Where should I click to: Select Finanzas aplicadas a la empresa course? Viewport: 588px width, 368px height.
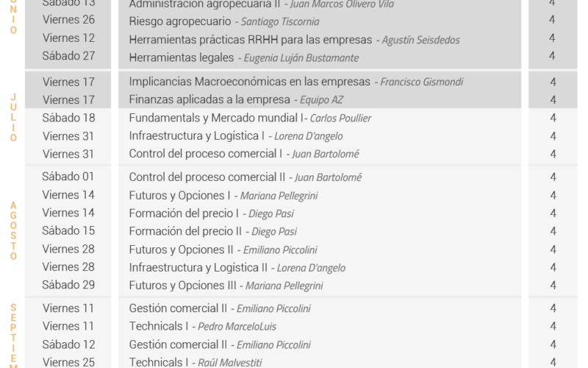point(236,99)
